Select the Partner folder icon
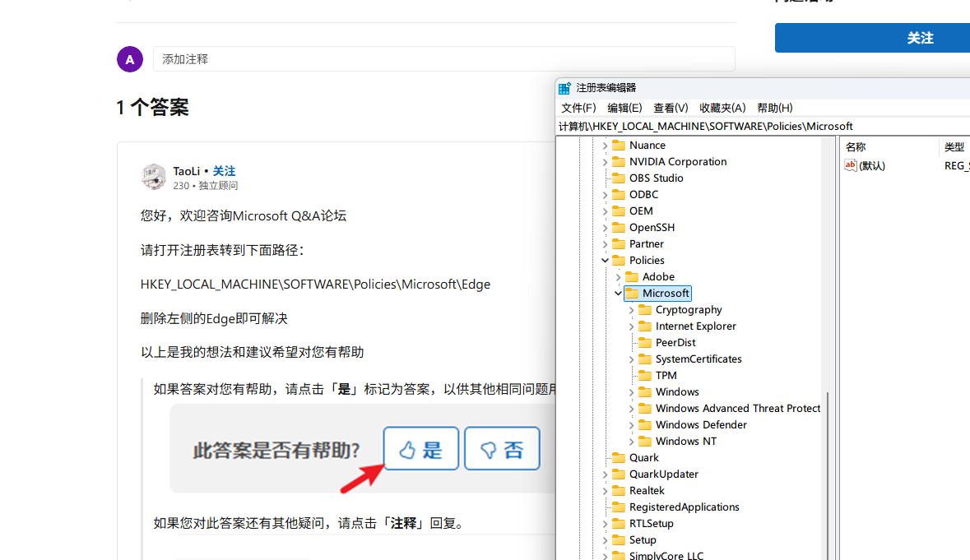970x560 pixels. (619, 244)
